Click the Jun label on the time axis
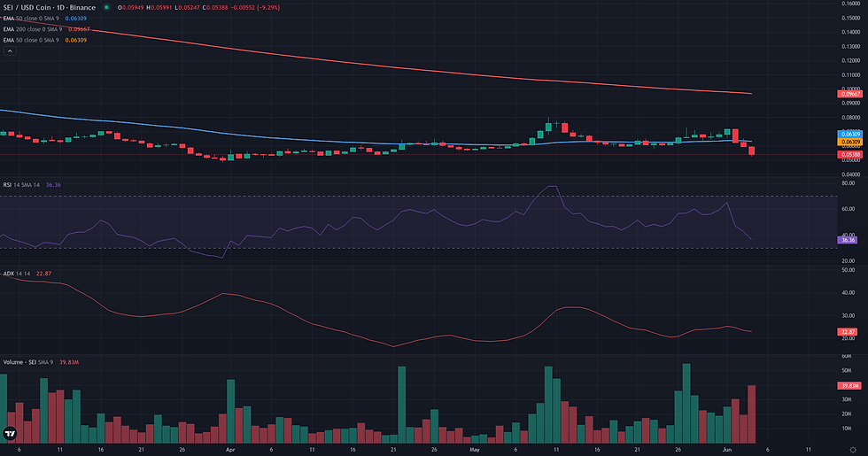Viewport: 868px width, 456px height. (x=727, y=450)
